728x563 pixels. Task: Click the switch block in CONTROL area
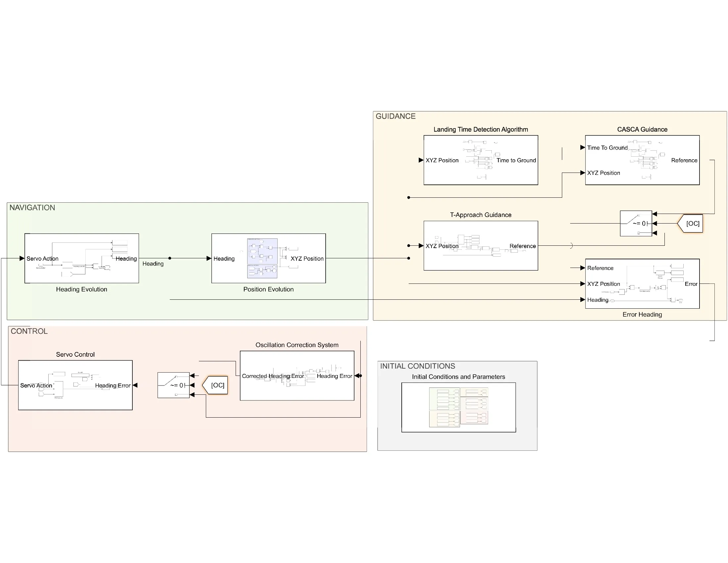(173, 385)
